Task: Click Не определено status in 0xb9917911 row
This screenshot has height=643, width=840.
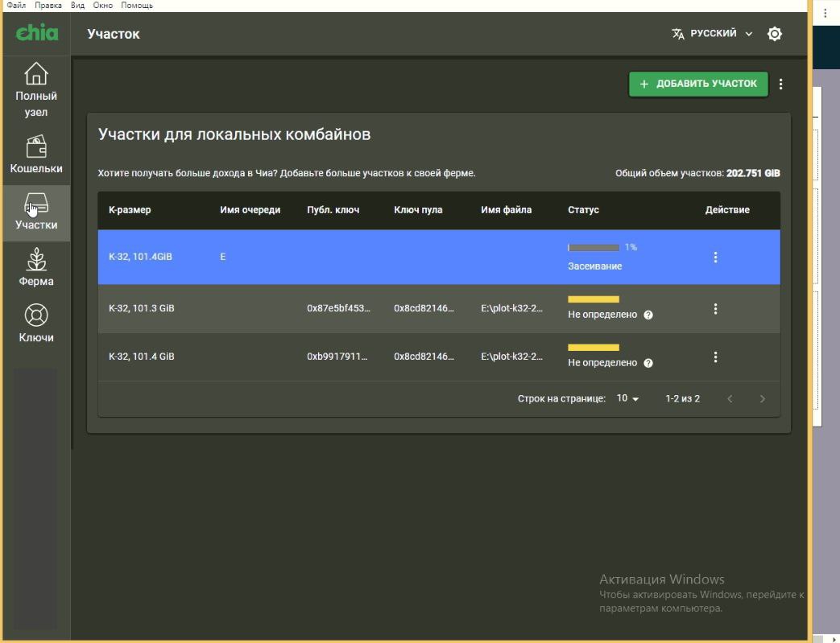Action: point(602,363)
